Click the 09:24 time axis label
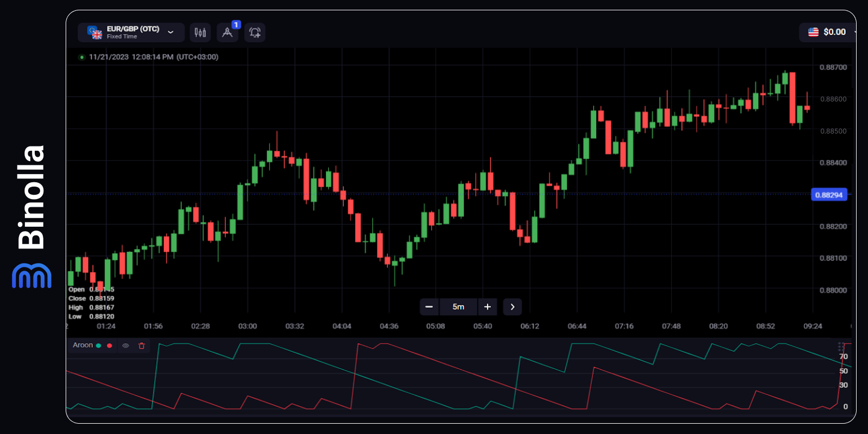 (x=813, y=326)
